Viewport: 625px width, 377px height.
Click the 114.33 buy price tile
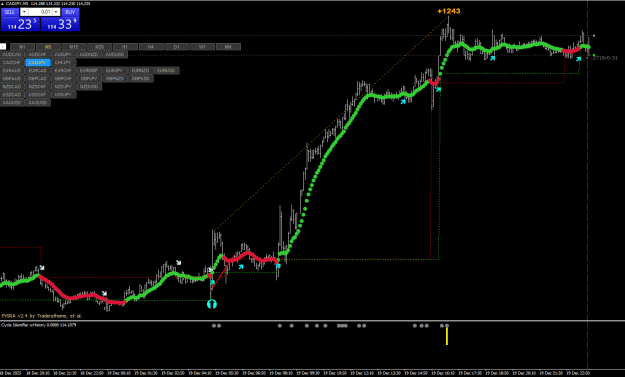pyautogui.click(x=60, y=24)
